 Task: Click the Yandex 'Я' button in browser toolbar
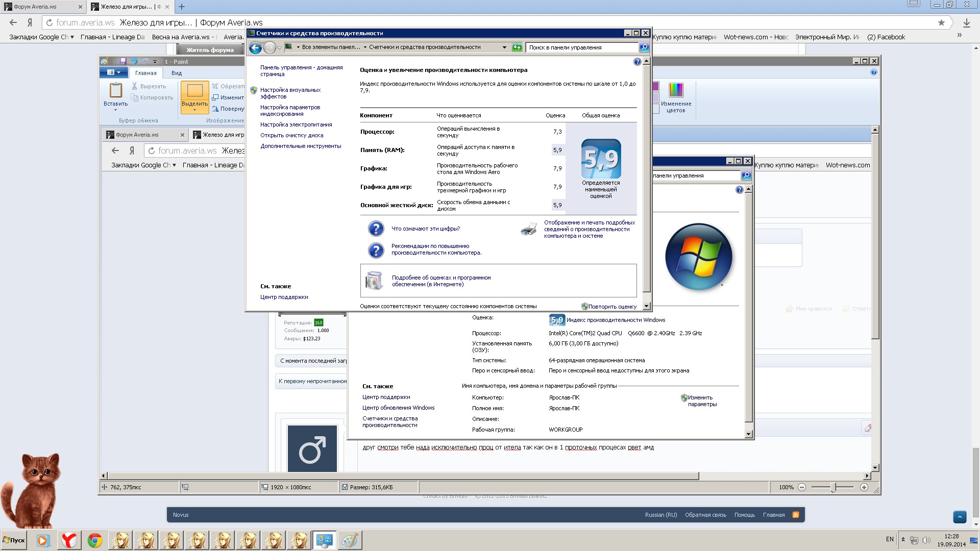[x=30, y=22]
